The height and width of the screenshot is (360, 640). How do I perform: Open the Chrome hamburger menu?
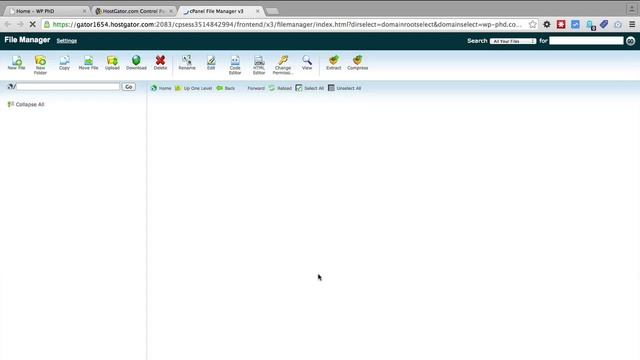point(632,24)
